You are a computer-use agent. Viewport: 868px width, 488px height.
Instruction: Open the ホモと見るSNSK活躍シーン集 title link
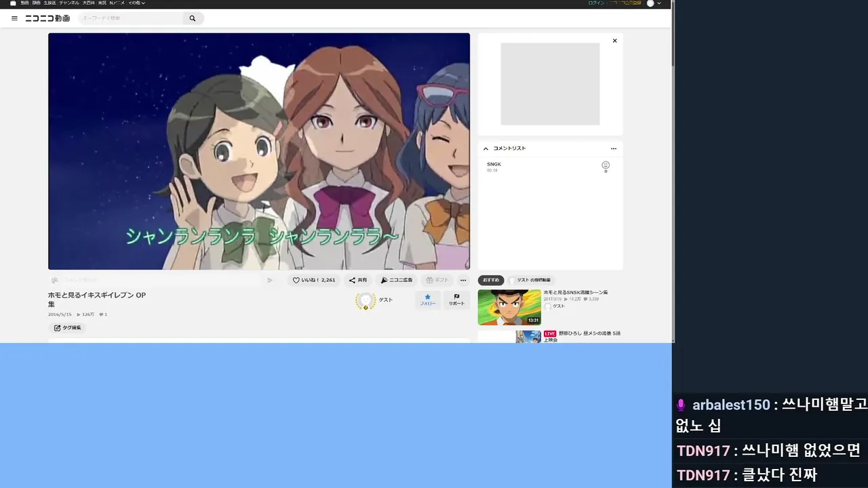coord(576,292)
